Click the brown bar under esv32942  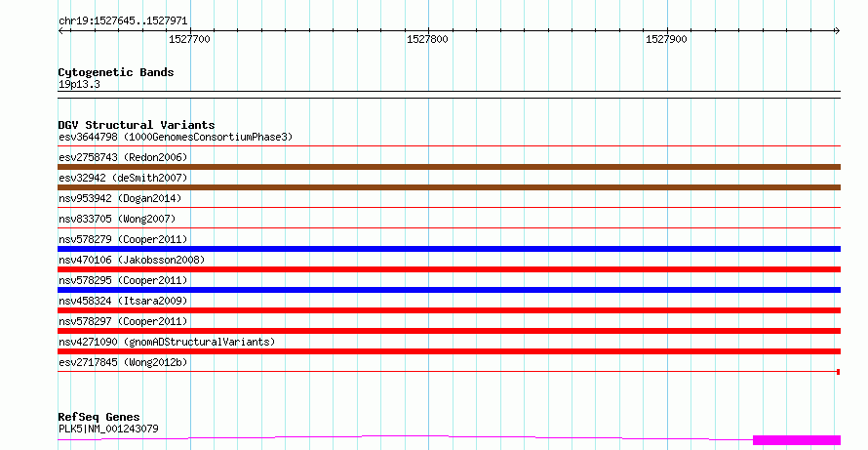pyautogui.click(x=449, y=187)
